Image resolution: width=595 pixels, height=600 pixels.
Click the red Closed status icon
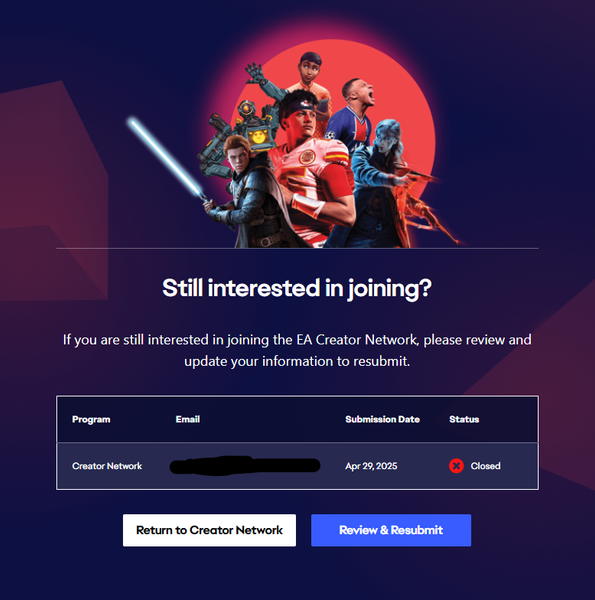[x=456, y=466]
